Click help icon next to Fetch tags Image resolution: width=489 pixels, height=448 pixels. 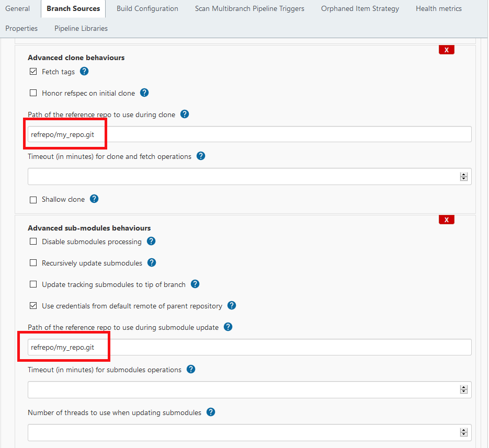(84, 72)
